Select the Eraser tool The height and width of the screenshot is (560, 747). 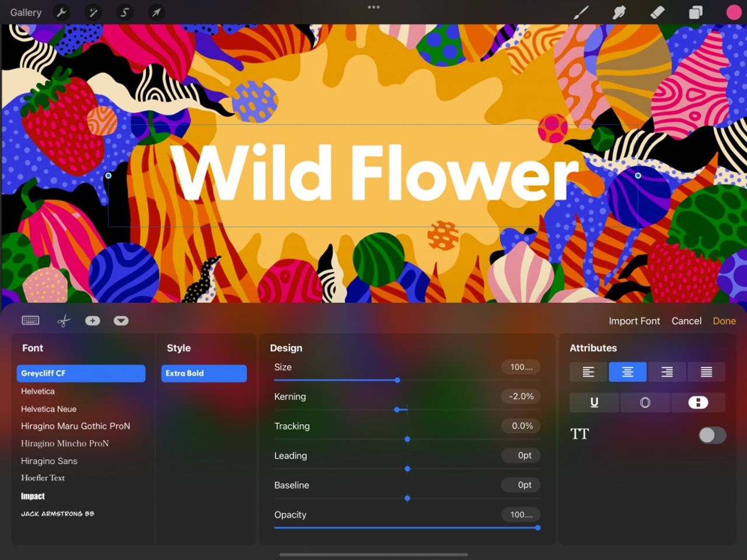click(657, 12)
